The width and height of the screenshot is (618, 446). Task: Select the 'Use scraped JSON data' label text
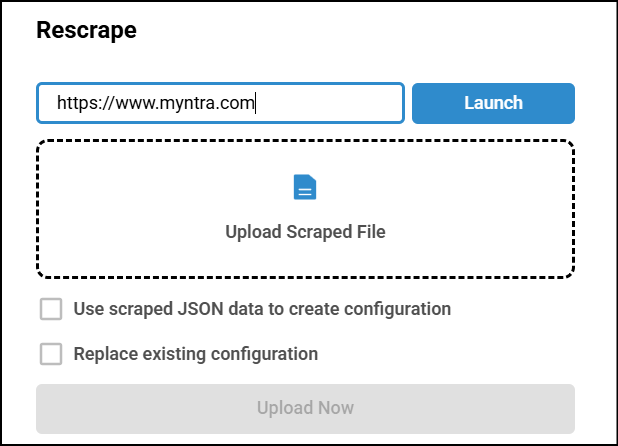click(262, 309)
